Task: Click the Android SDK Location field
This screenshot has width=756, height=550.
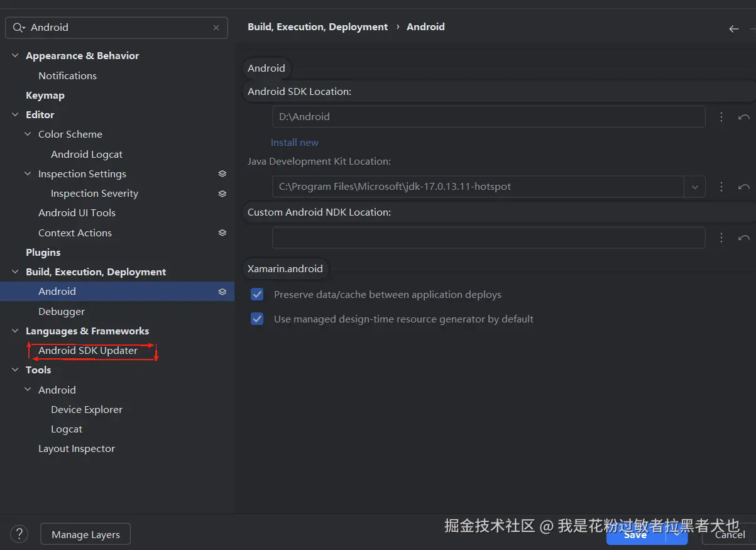Action: click(x=488, y=117)
